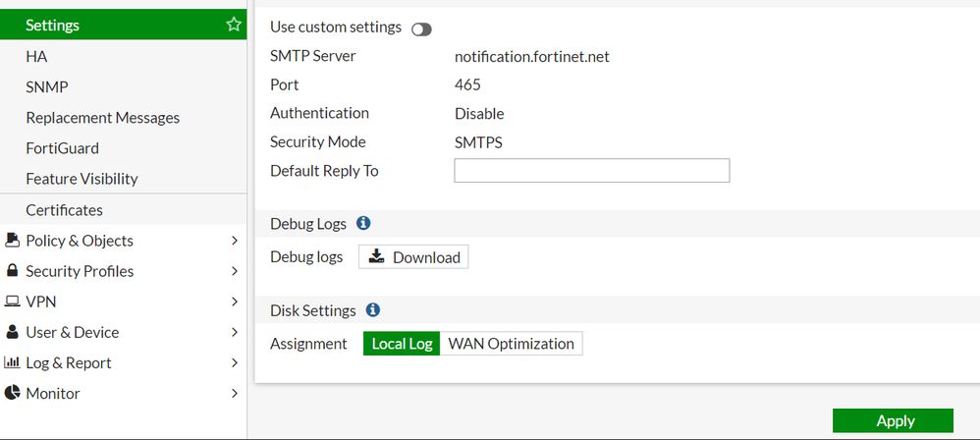The width and height of the screenshot is (980, 440).
Task: Open the HA menu item
Action: coord(36,57)
